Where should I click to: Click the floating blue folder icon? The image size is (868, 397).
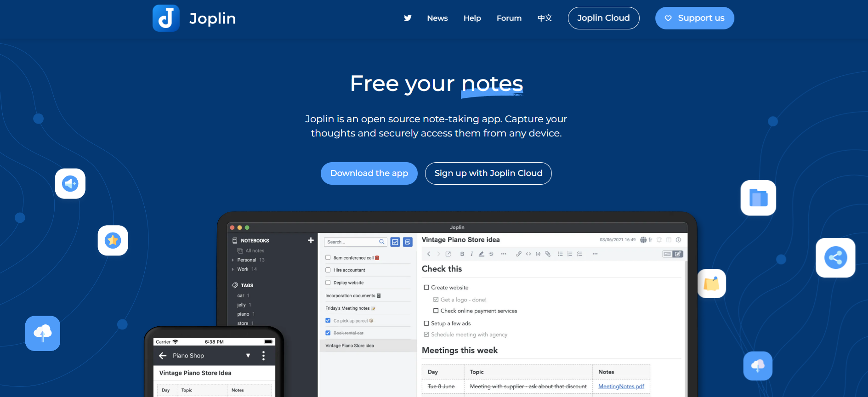coord(758,198)
